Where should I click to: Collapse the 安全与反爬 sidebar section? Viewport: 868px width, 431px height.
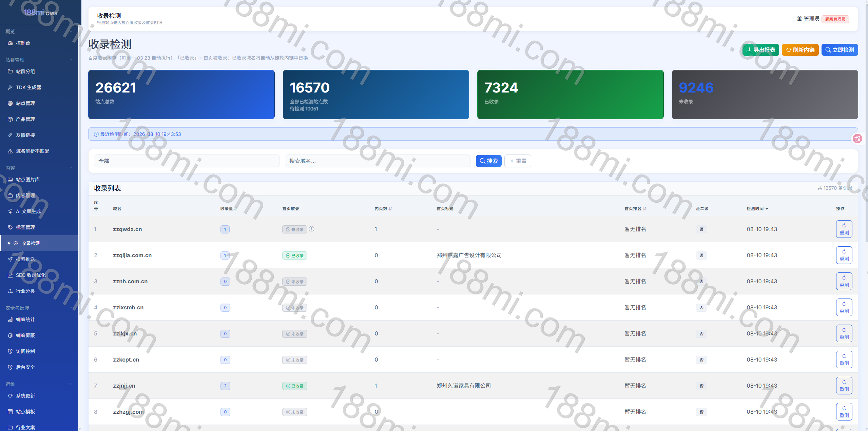point(71,308)
